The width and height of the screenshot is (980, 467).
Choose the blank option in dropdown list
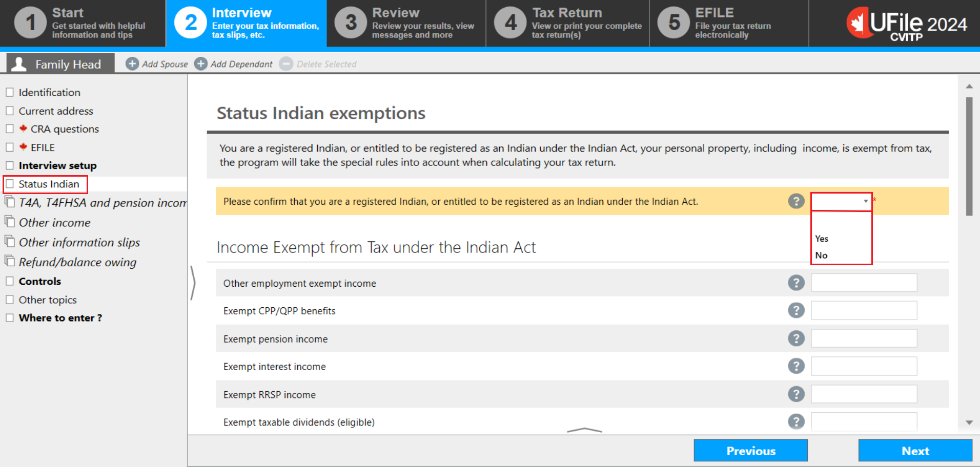[841, 222]
